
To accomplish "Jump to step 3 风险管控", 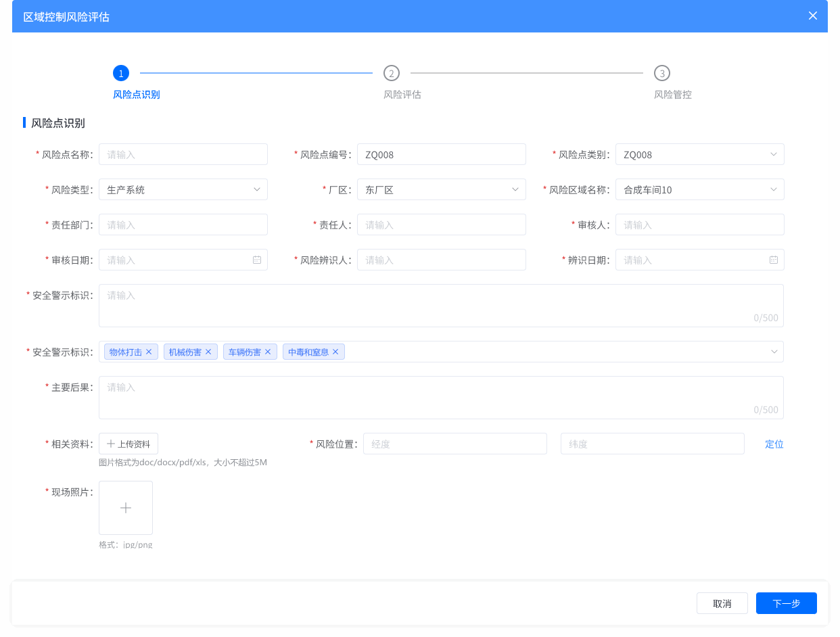I will tap(661, 73).
